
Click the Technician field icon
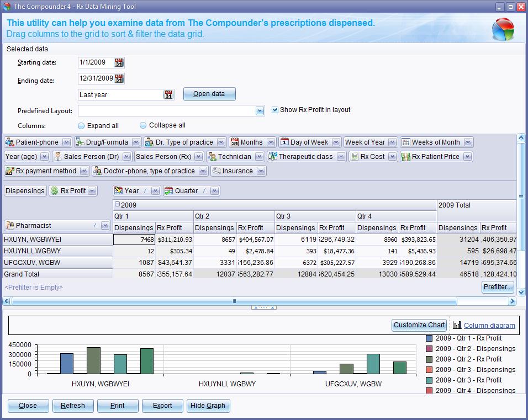point(212,157)
